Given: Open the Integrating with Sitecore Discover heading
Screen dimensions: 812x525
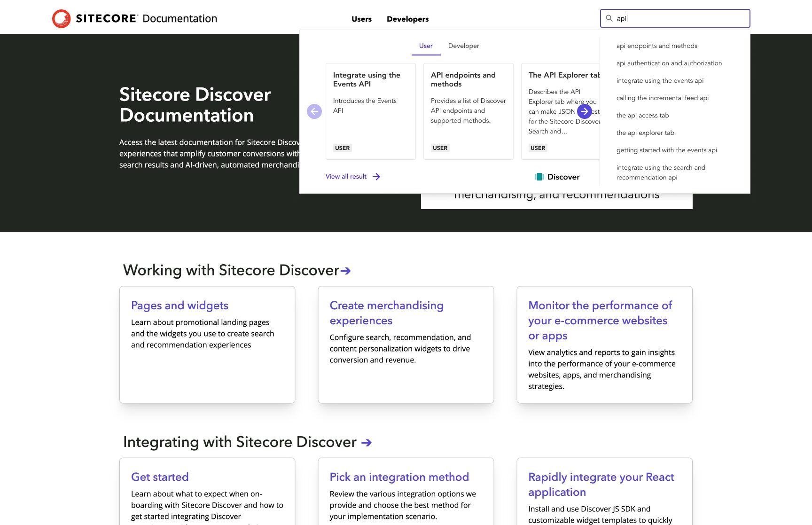Looking at the screenshot, I should [x=240, y=442].
